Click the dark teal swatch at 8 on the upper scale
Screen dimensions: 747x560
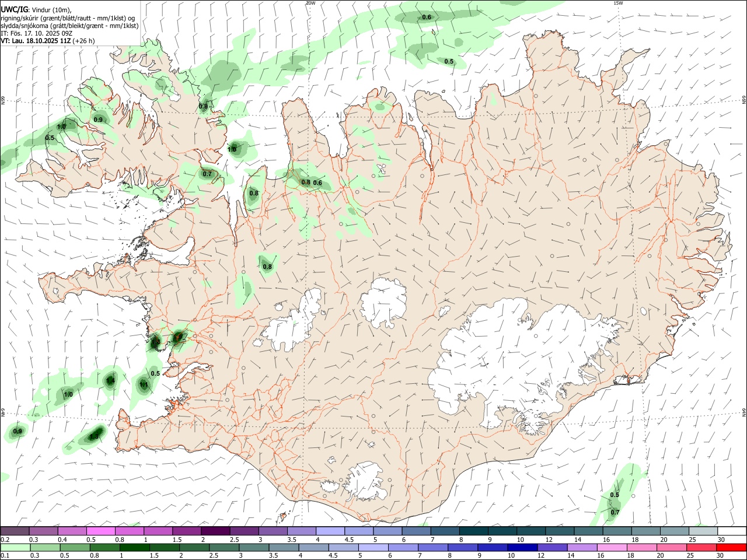click(x=473, y=531)
